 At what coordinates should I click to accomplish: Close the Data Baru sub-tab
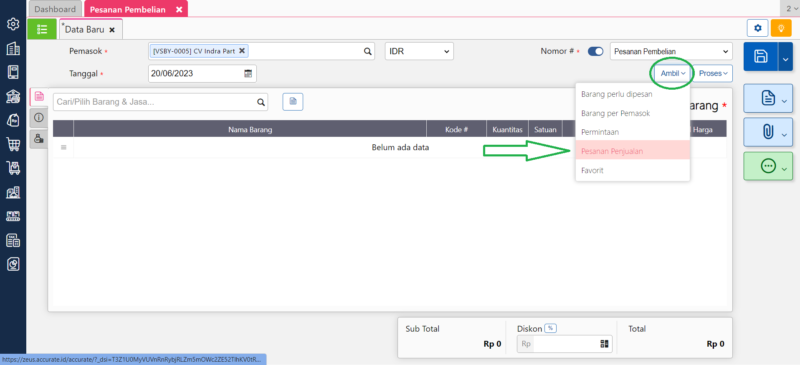pyautogui.click(x=112, y=30)
